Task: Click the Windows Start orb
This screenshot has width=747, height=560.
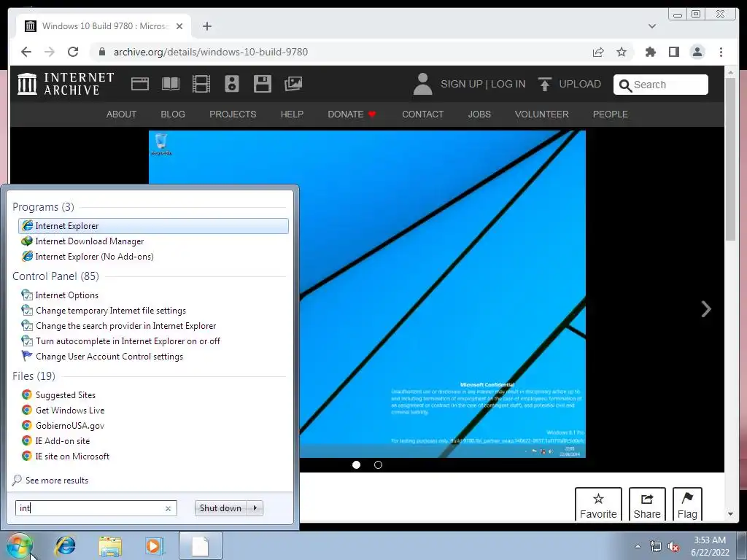Action: click(x=19, y=545)
